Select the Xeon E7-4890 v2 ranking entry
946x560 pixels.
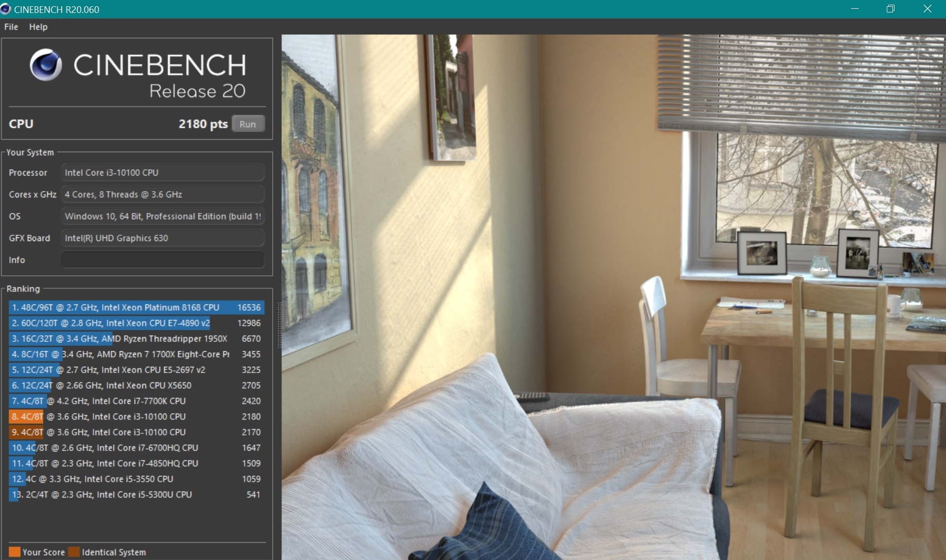click(137, 323)
